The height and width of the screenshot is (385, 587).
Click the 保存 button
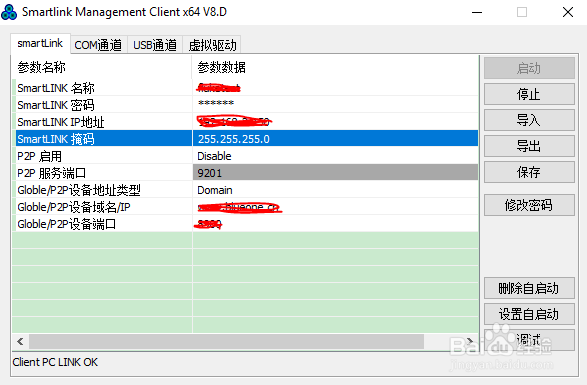click(529, 172)
